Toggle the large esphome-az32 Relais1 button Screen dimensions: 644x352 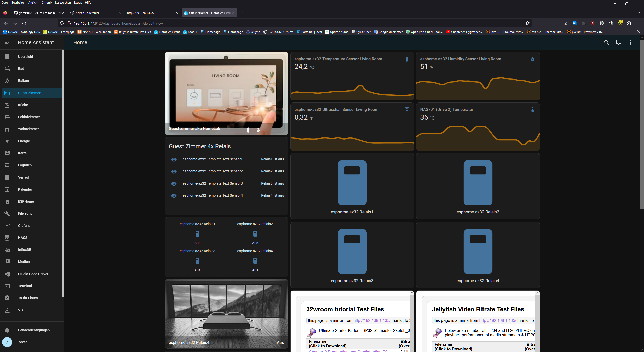(352, 183)
